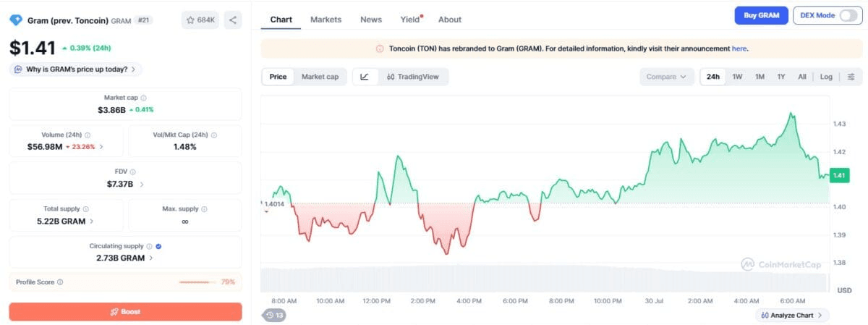
Task: Follow the announcement 'here' link
Action: click(x=739, y=48)
